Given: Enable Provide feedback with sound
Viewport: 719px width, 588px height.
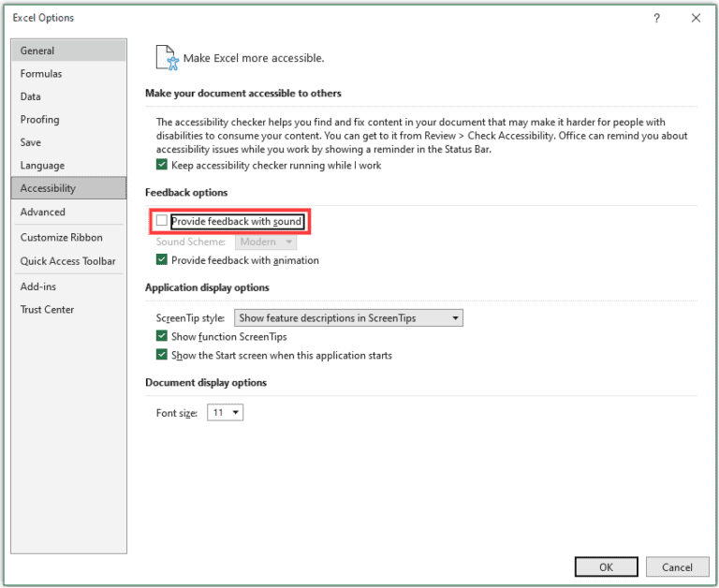Looking at the screenshot, I should coord(161,221).
